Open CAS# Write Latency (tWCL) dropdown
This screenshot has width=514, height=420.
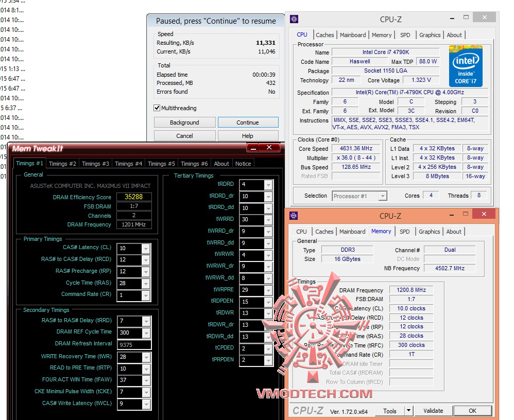[x=146, y=404]
